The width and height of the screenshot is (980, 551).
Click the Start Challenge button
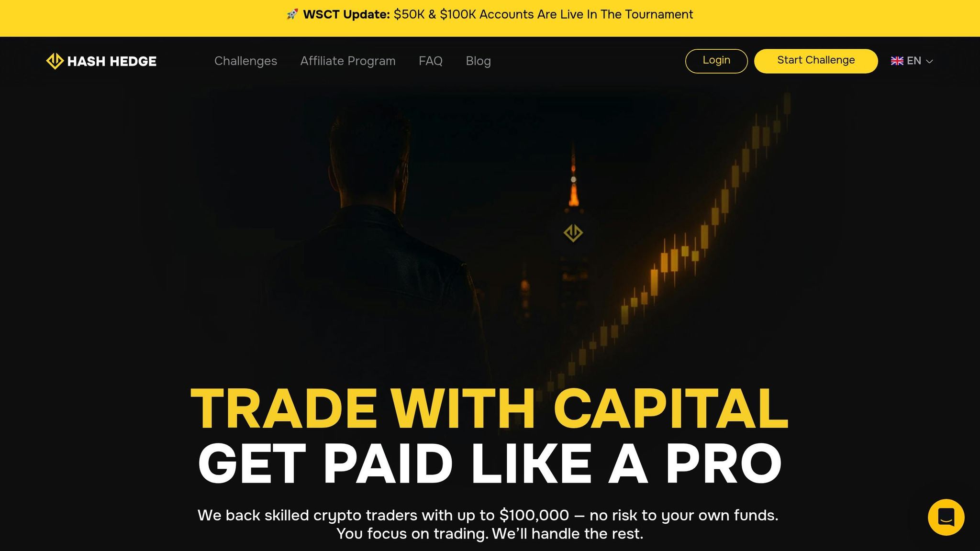816,61
